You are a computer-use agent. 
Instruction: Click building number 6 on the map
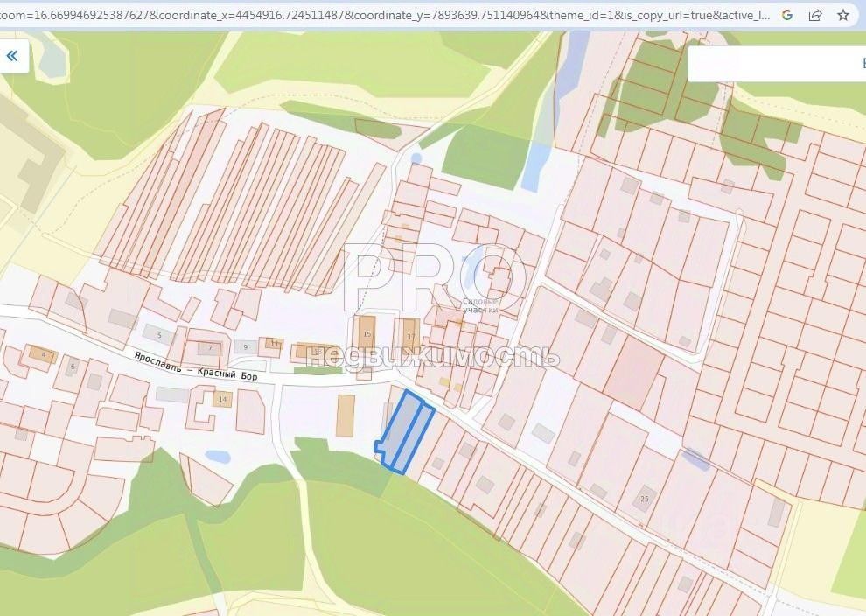click(73, 367)
